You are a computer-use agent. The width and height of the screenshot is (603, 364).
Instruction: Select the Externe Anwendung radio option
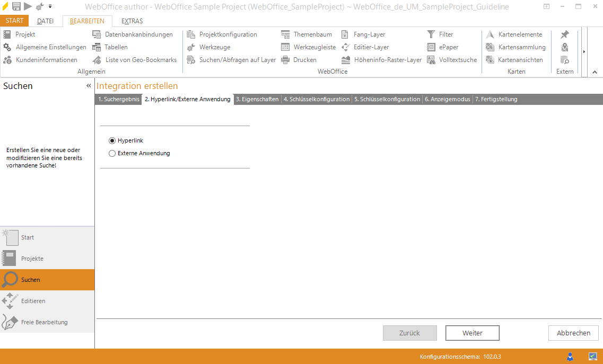pyautogui.click(x=112, y=154)
